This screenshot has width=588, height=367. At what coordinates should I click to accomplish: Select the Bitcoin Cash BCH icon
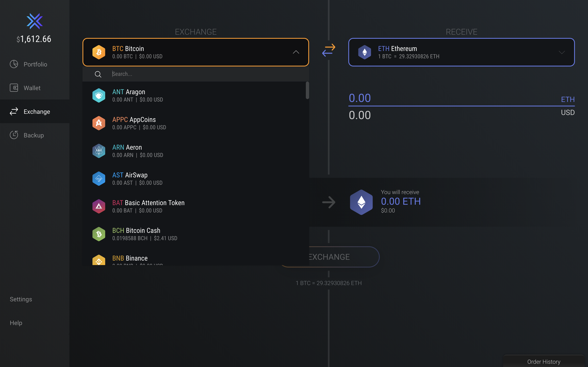point(99,234)
